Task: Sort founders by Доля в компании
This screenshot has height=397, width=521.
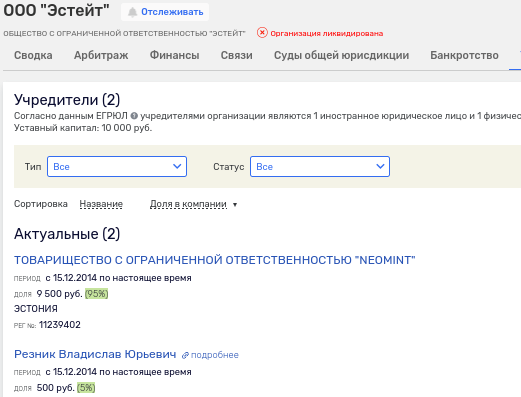Action: pyautogui.click(x=188, y=204)
